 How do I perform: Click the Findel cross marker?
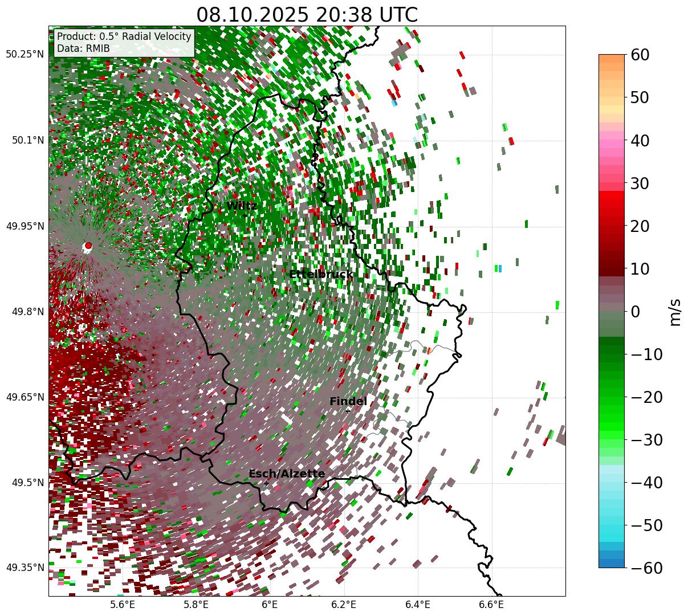pos(348,411)
